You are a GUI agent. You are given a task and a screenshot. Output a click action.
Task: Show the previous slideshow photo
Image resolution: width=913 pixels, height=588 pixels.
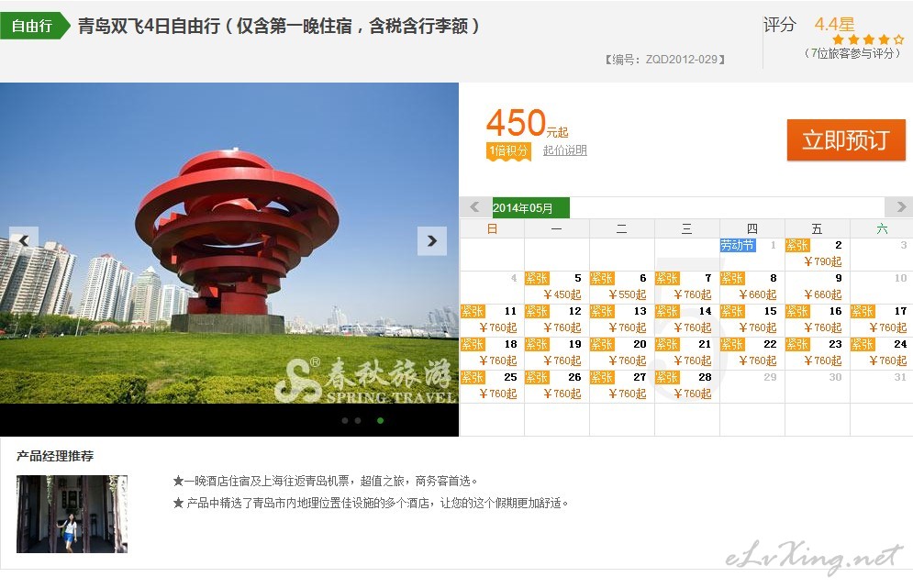pos(24,240)
